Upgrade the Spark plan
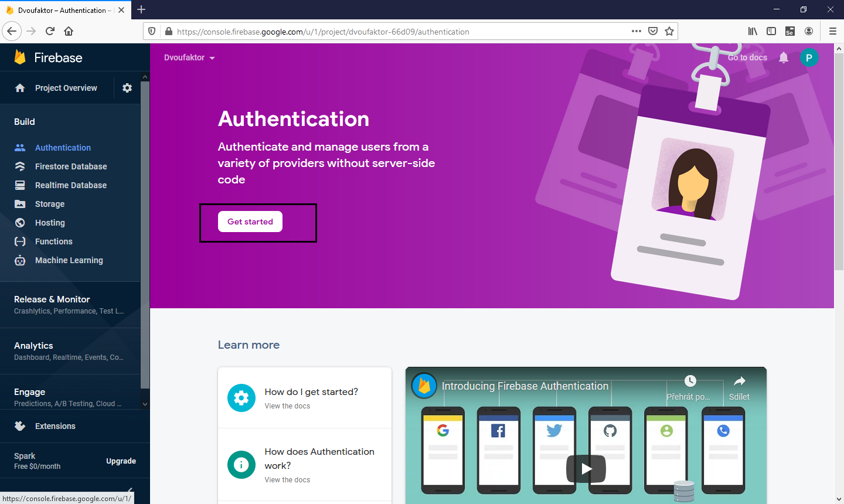The image size is (844, 504). (x=121, y=461)
